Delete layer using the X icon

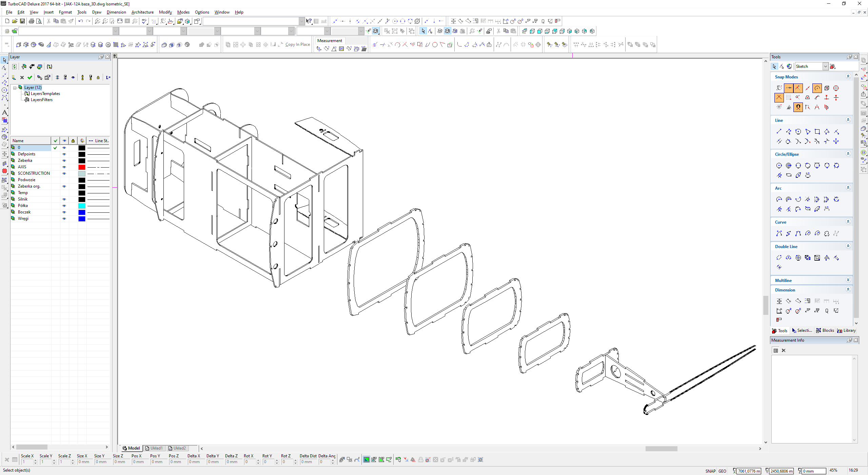click(x=22, y=78)
